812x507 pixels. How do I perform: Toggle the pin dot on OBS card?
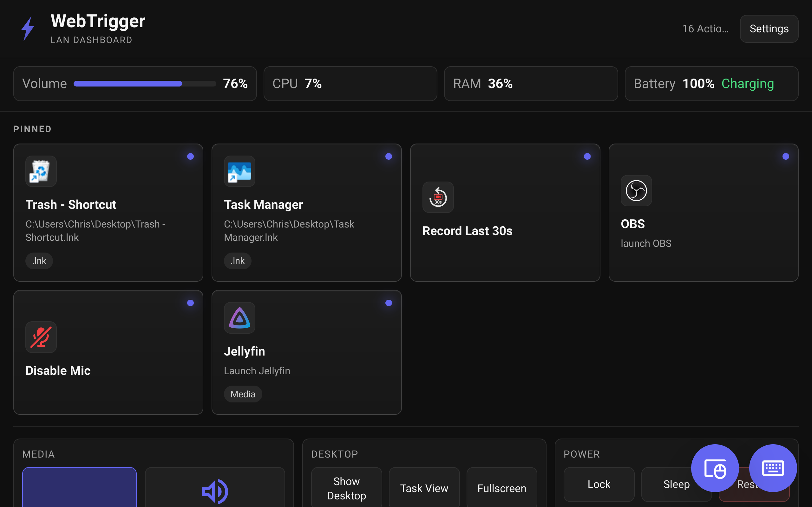coord(785,156)
